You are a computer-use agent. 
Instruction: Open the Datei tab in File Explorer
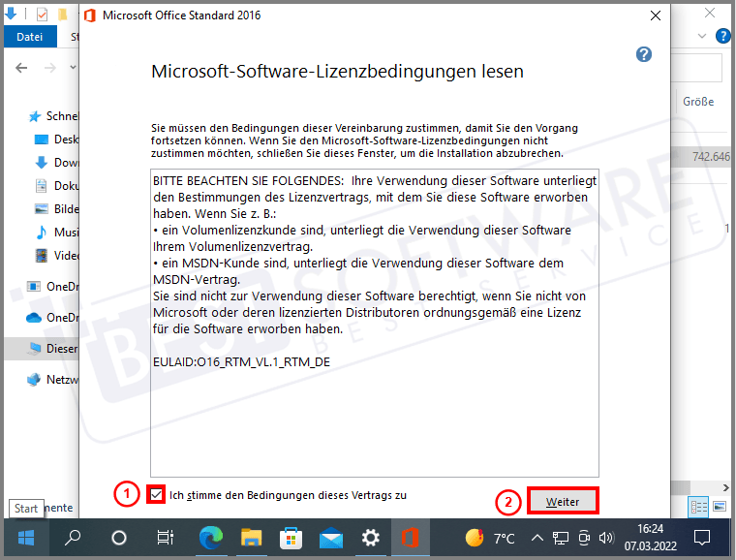point(30,37)
